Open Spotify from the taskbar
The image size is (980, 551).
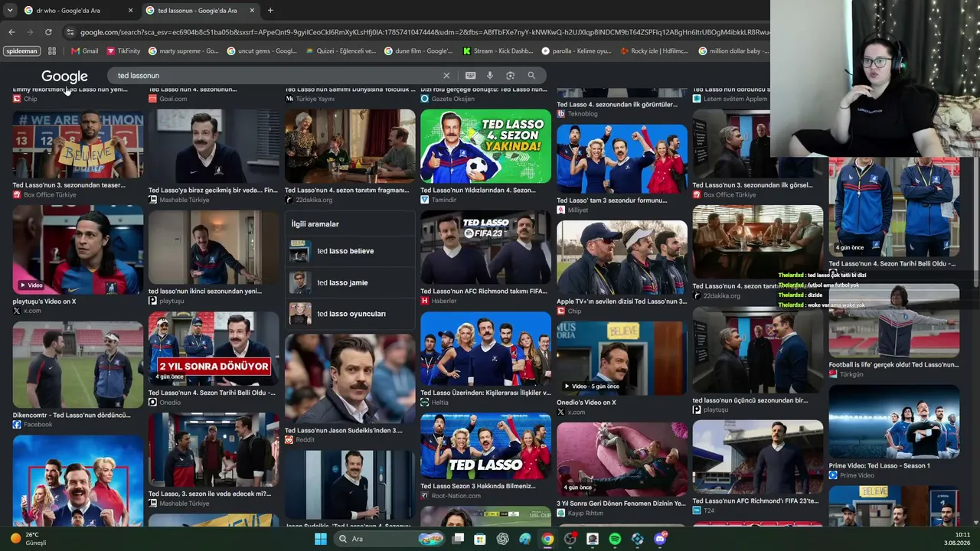pos(615,539)
